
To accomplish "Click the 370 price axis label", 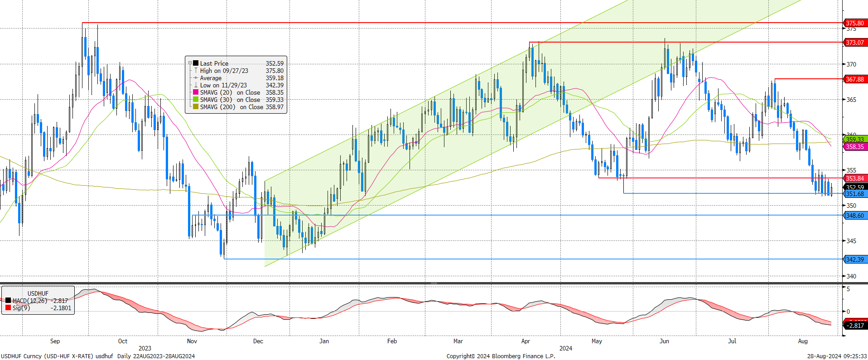I will 852,64.
